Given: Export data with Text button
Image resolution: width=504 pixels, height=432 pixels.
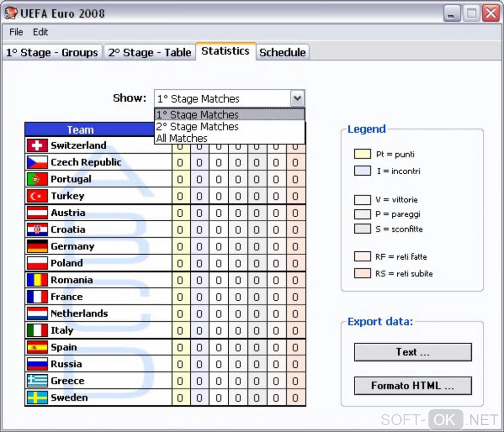Looking at the screenshot, I should click(x=413, y=352).
